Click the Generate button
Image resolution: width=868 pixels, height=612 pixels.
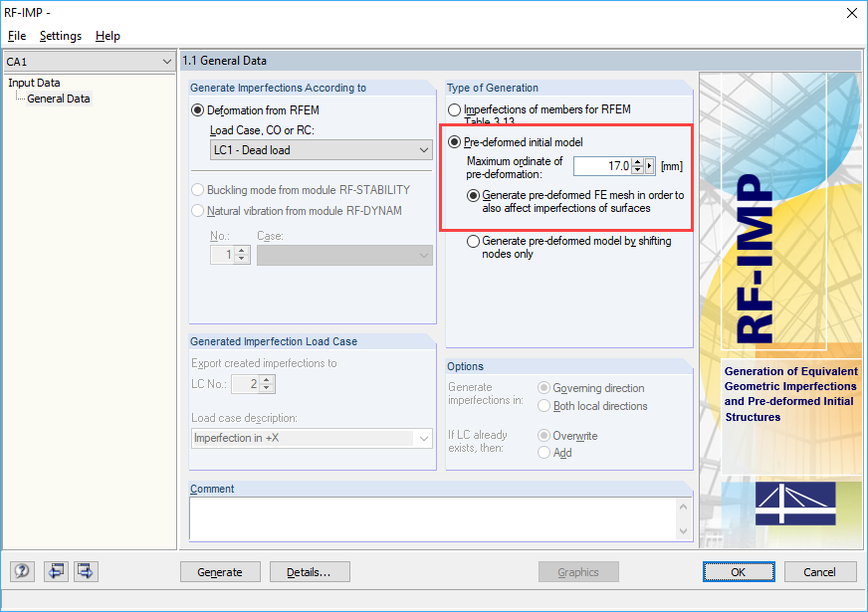click(x=220, y=571)
